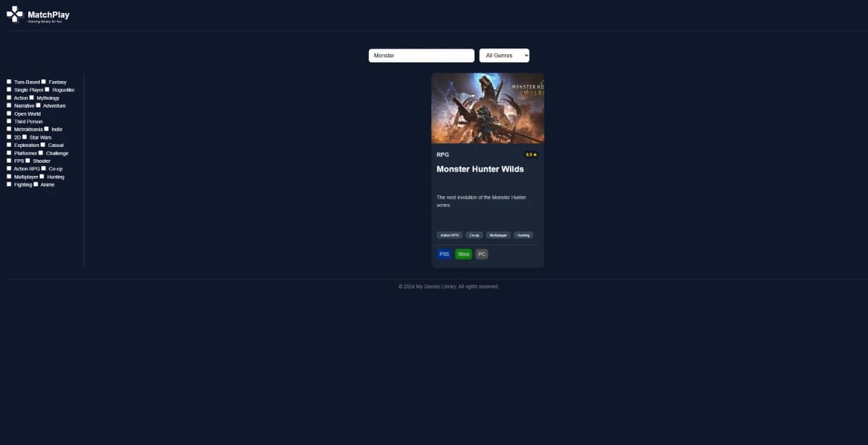
Task: Open the Monster Hunter Wilds cover image
Action: coord(488,108)
